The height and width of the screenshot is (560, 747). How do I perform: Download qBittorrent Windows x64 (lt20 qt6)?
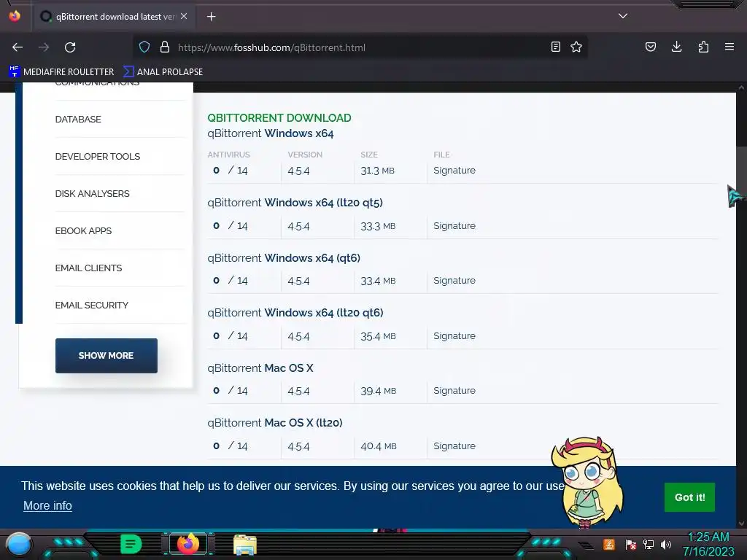click(295, 312)
